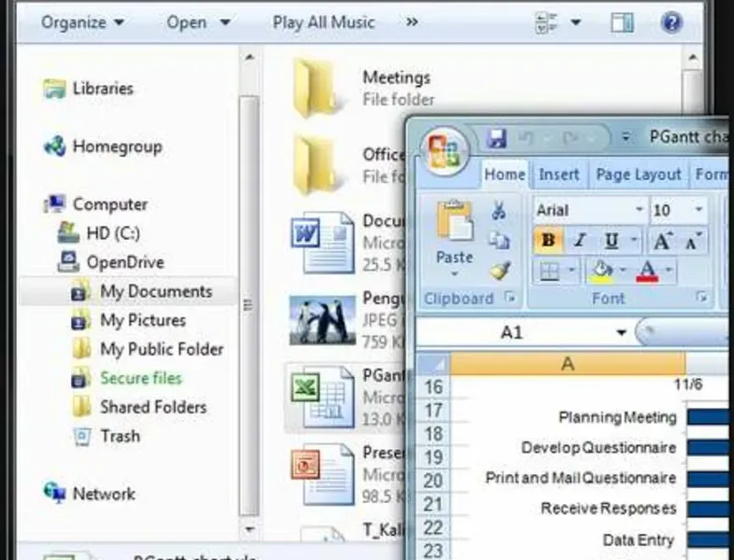Expand Paste options arrow below Paste
Image resolution: width=734 pixels, height=560 pixels.
[454, 274]
